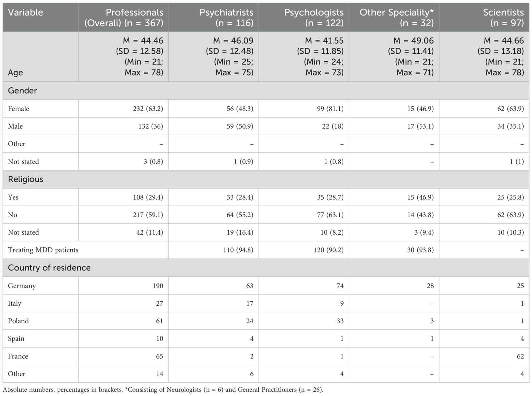The image size is (532, 396).
Task: Select the Country of residence heading
Action: coord(49,268)
